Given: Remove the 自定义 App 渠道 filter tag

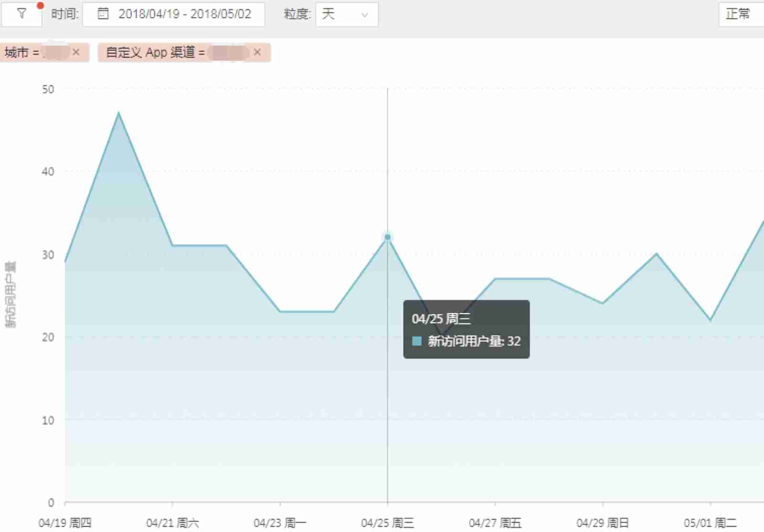Looking at the screenshot, I should pyautogui.click(x=257, y=52).
